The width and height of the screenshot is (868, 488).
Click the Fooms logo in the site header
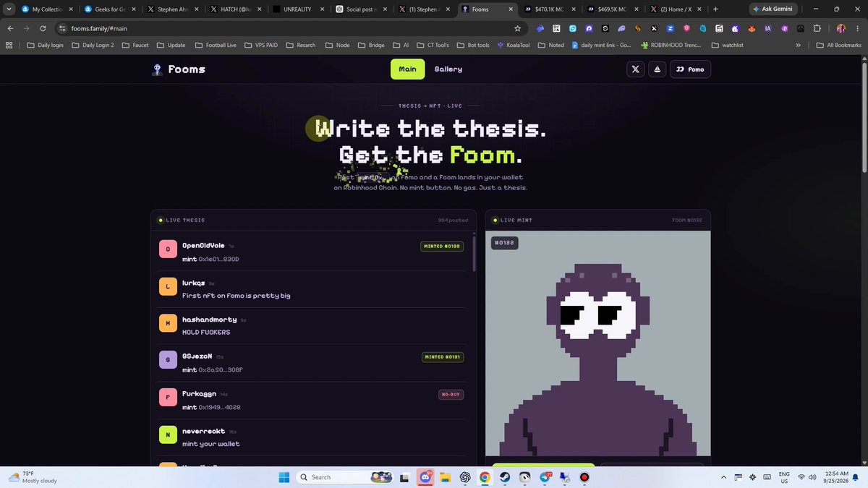[179, 69]
